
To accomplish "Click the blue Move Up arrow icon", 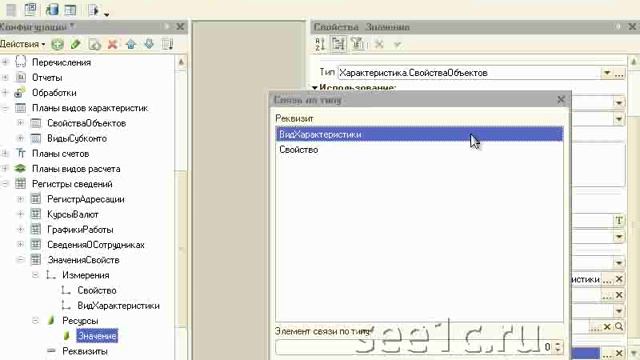I will pyautogui.click(x=131, y=44).
